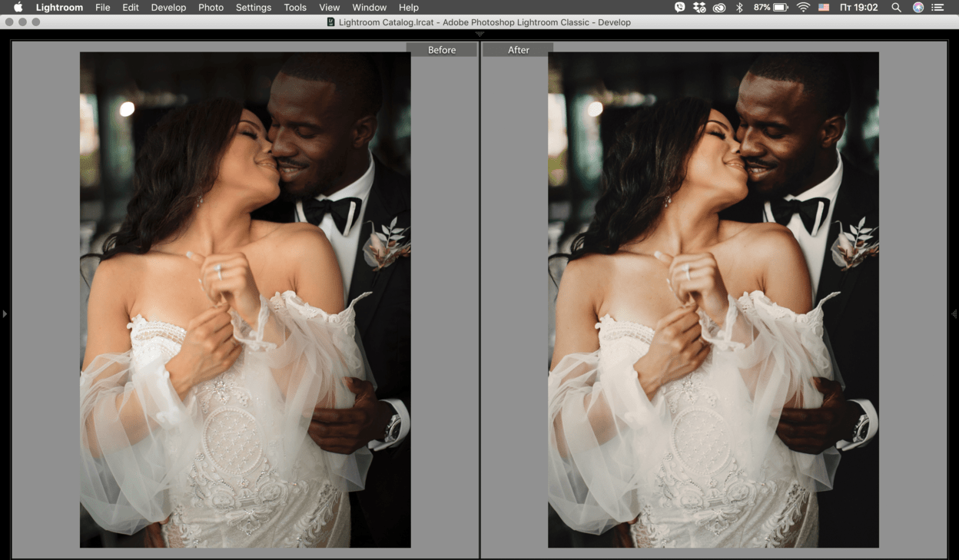959x560 pixels.
Task: Show battery status at 87%
Action: click(x=771, y=7)
